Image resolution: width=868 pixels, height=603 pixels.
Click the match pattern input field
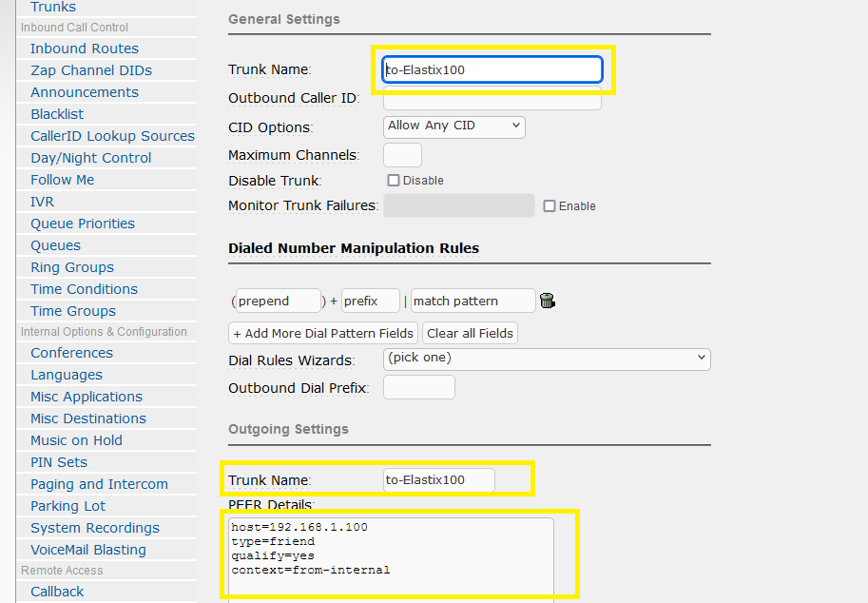[x=473, y=301]
